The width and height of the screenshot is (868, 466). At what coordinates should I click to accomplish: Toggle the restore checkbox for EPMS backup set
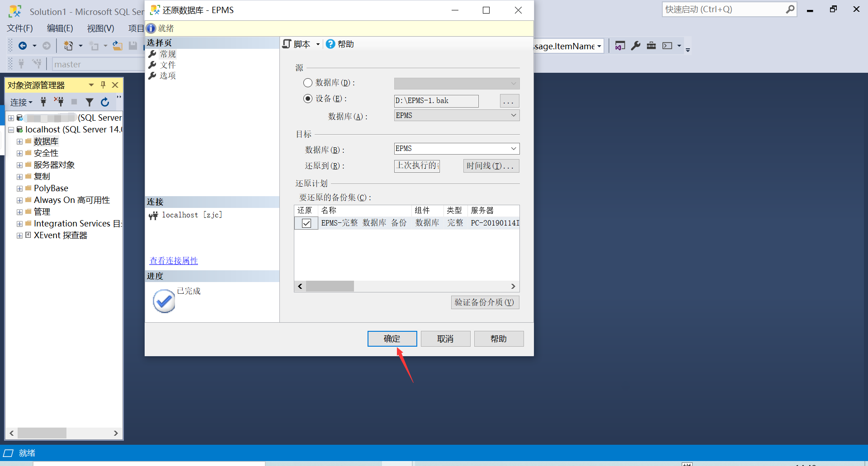(x=307, y=223)
